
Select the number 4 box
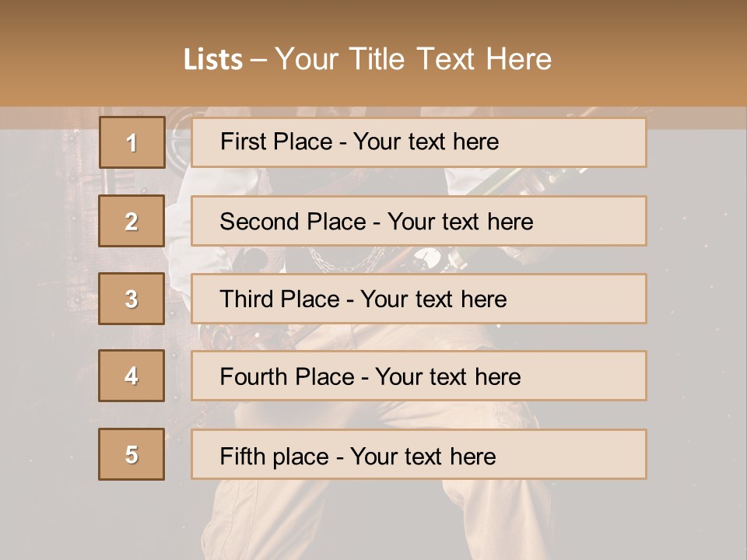coord(132,376)
